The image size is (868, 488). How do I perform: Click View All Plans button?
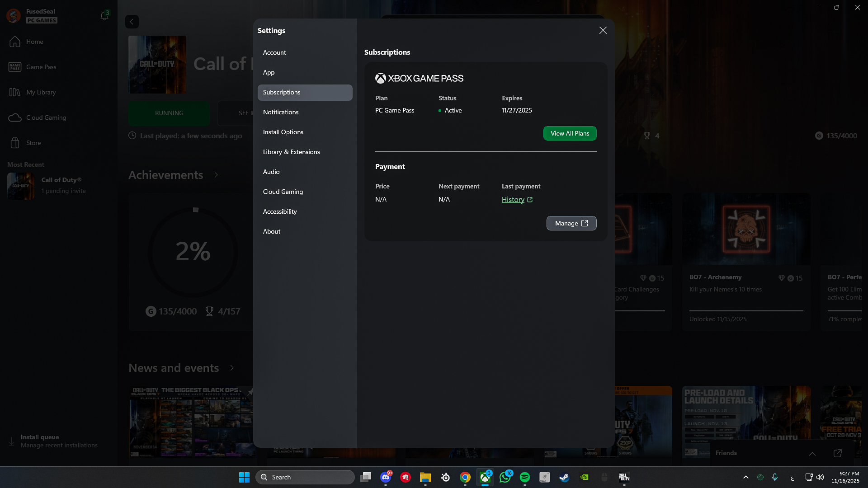click(570, 133)
